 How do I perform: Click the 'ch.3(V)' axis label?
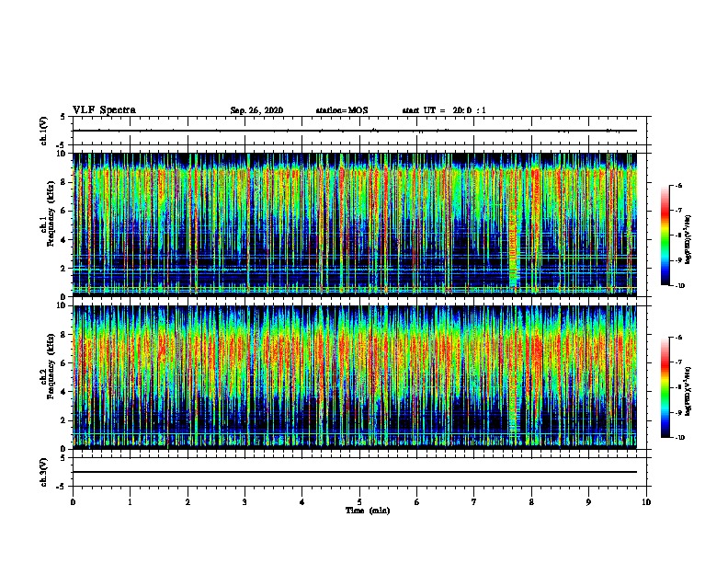[44, 472]
